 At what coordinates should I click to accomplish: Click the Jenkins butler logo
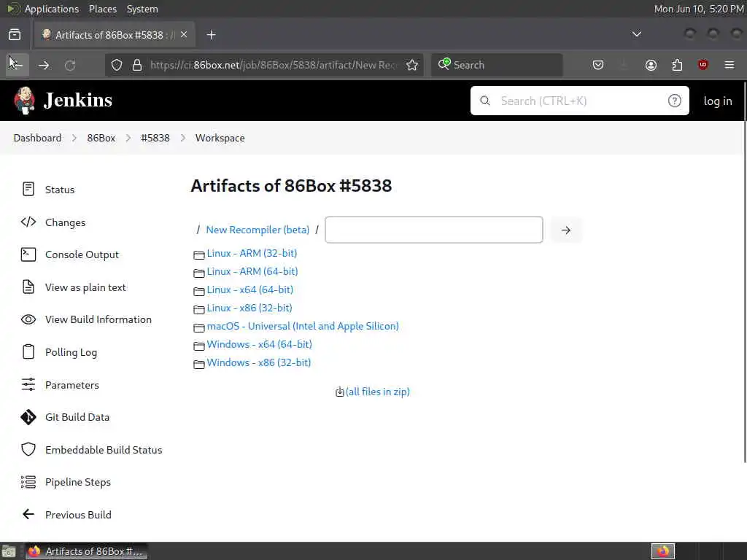24,100
